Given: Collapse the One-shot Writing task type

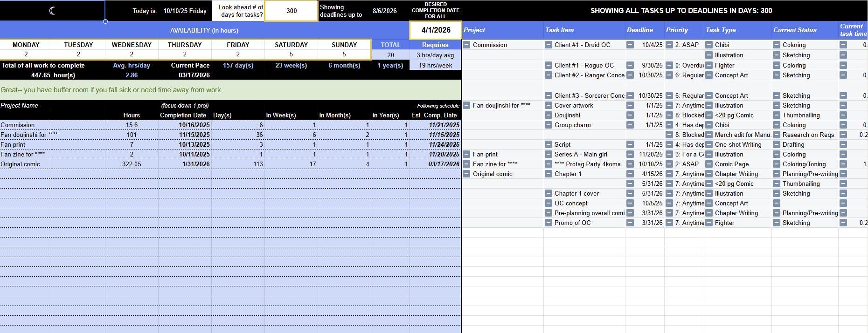Looking at the screenshot, I should [x=709, y=145].
